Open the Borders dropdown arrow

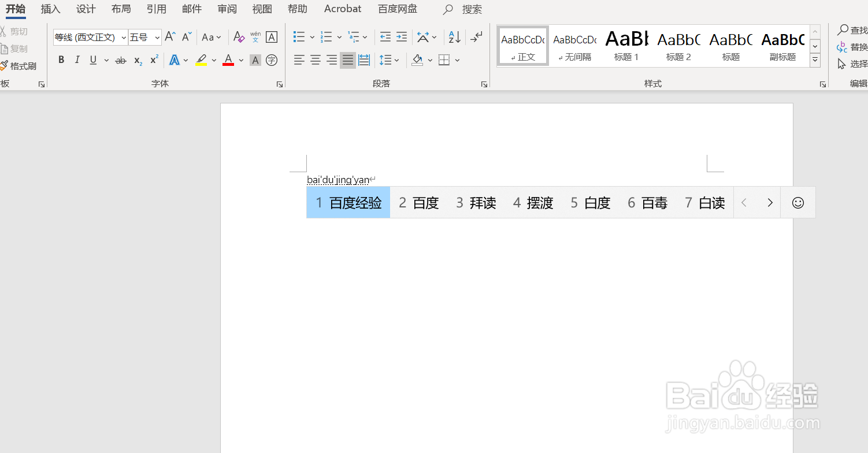pyautogui.click(x=458, y=60)
